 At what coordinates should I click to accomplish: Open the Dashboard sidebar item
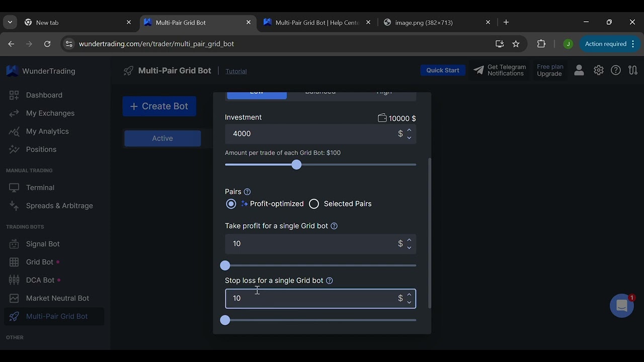pos(35,95)
